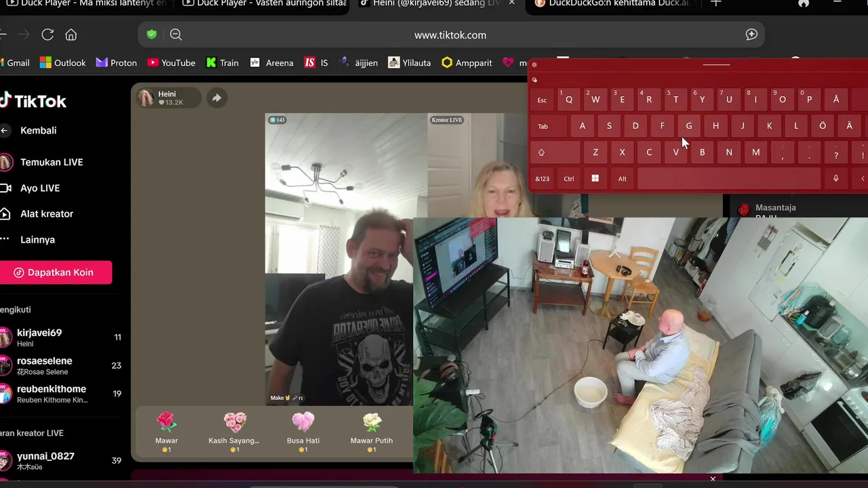Open Ylilauta bookmark
Viewport: 868px width, 488px height.
410,62
